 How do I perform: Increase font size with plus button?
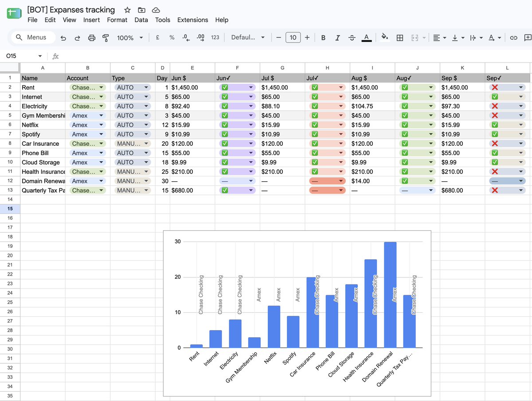(x=307, y=38)
